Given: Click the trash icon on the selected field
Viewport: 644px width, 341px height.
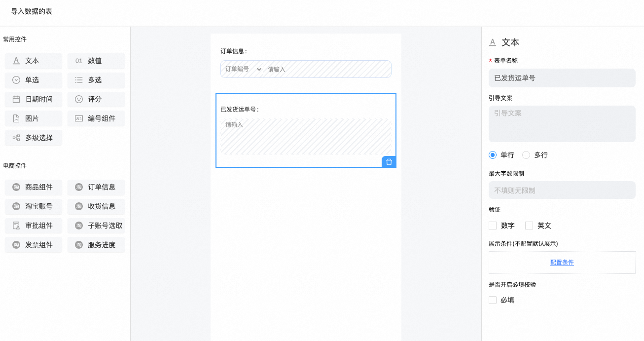Looking at the screenshot, I should pos(389,162).
